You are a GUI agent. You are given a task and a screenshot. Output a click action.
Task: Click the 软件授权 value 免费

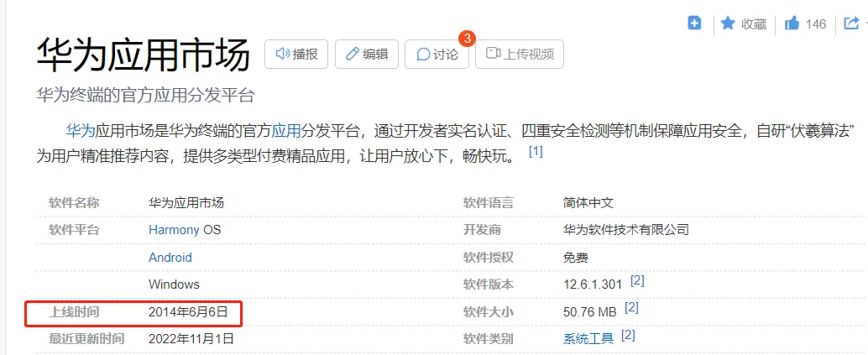575,258
